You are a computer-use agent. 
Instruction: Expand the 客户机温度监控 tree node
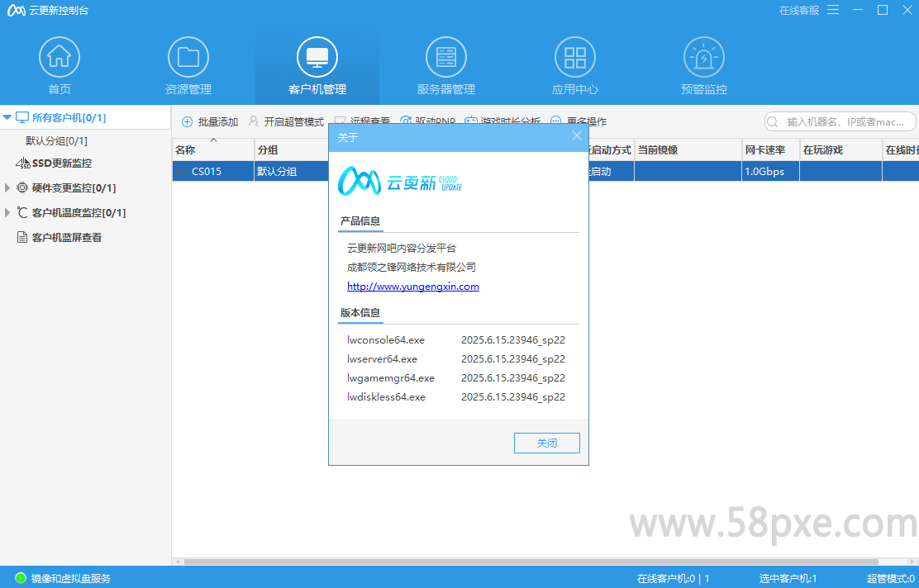(7, 212)
